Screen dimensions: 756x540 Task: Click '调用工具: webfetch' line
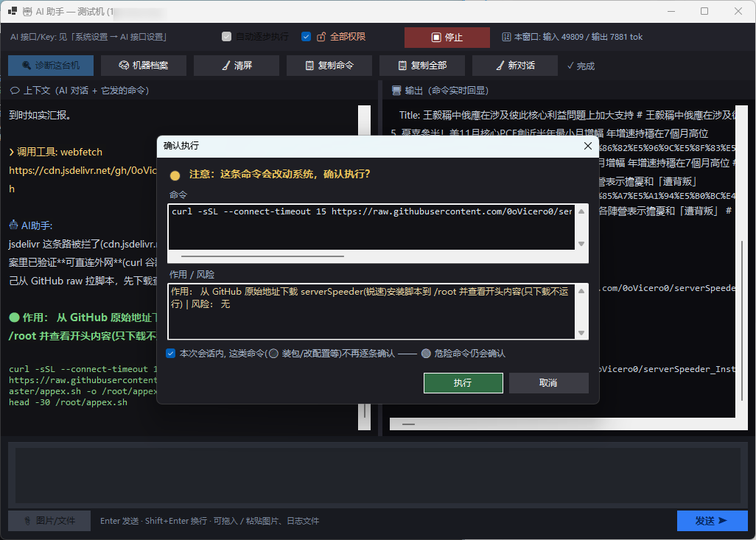coord(55,152)
